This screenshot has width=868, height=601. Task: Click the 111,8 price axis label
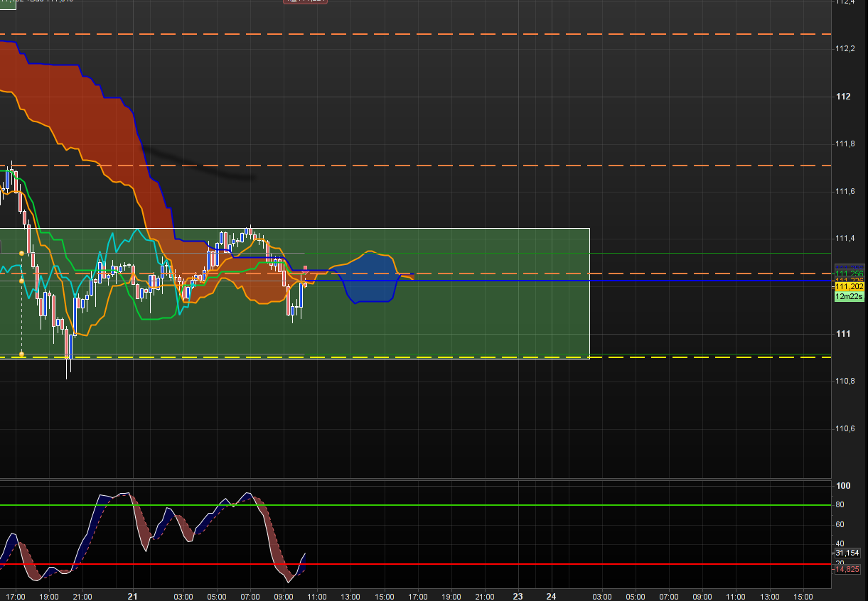click(845, 144)
